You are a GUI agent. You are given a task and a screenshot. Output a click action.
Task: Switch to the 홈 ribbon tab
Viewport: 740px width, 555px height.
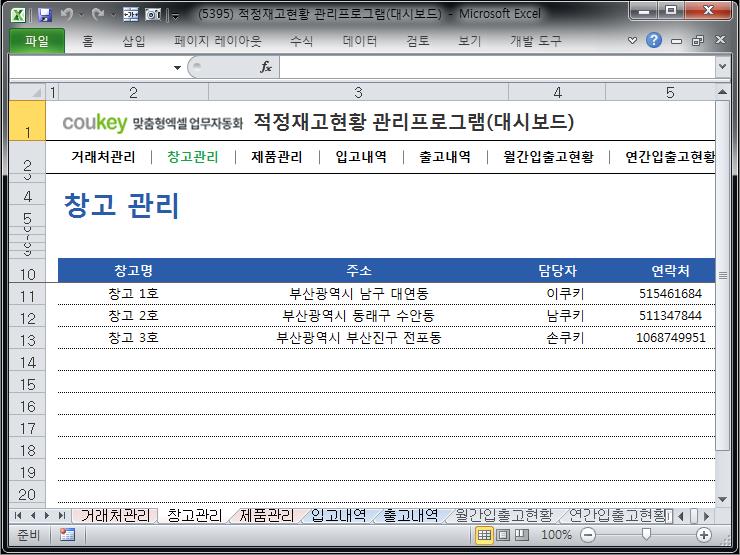(x=88, y=42)
